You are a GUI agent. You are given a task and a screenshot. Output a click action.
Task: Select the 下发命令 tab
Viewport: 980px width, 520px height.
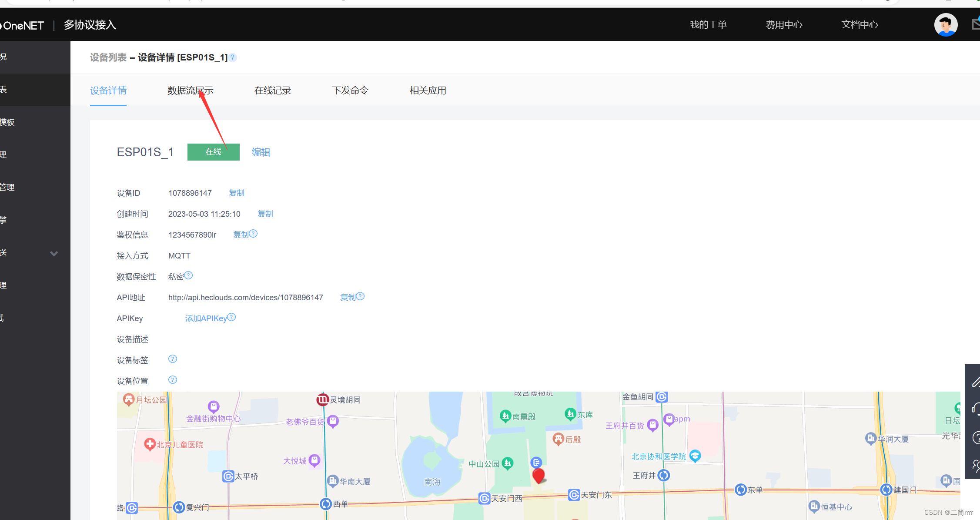click(x=350, y=91)
